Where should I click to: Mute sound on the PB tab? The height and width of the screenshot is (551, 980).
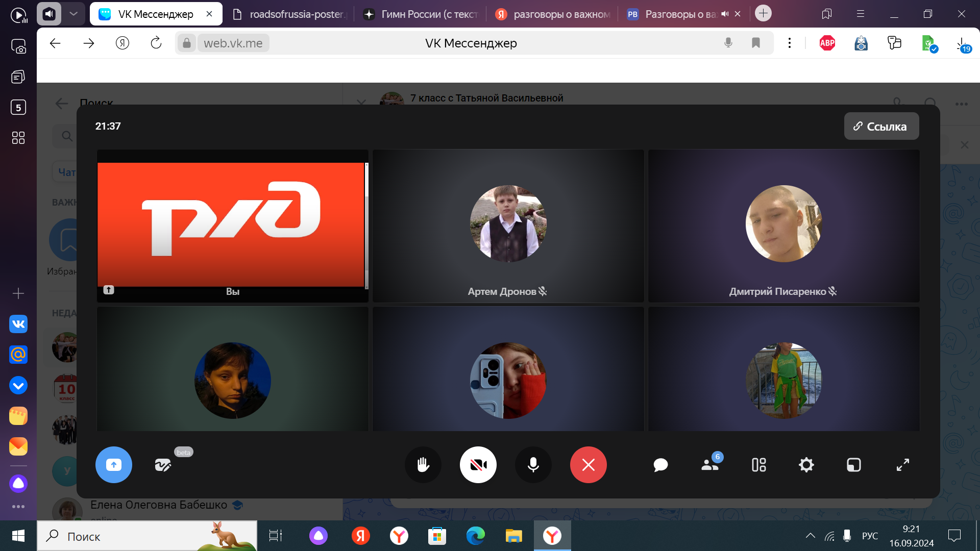click(725, 14)
